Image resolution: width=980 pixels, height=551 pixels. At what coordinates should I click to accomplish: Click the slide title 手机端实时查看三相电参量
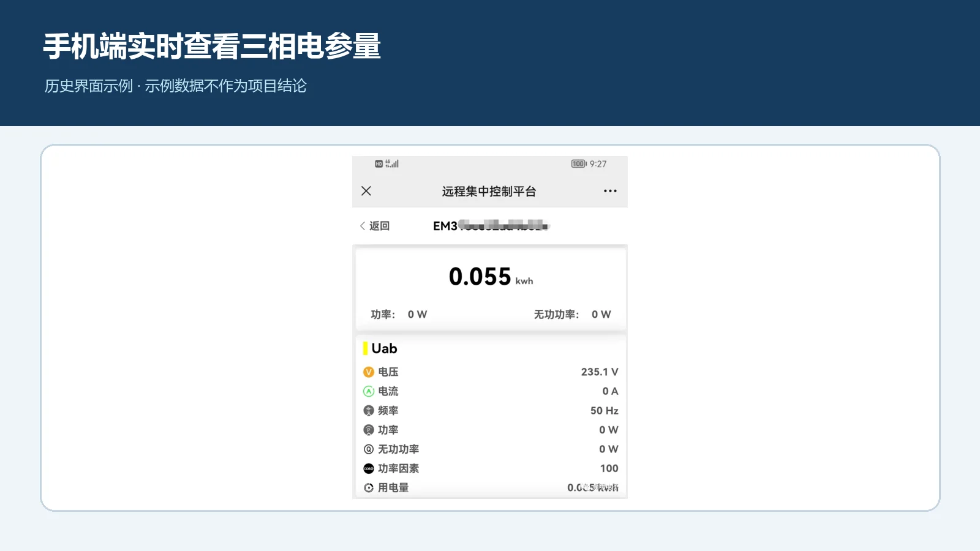(x=212, y=47)
